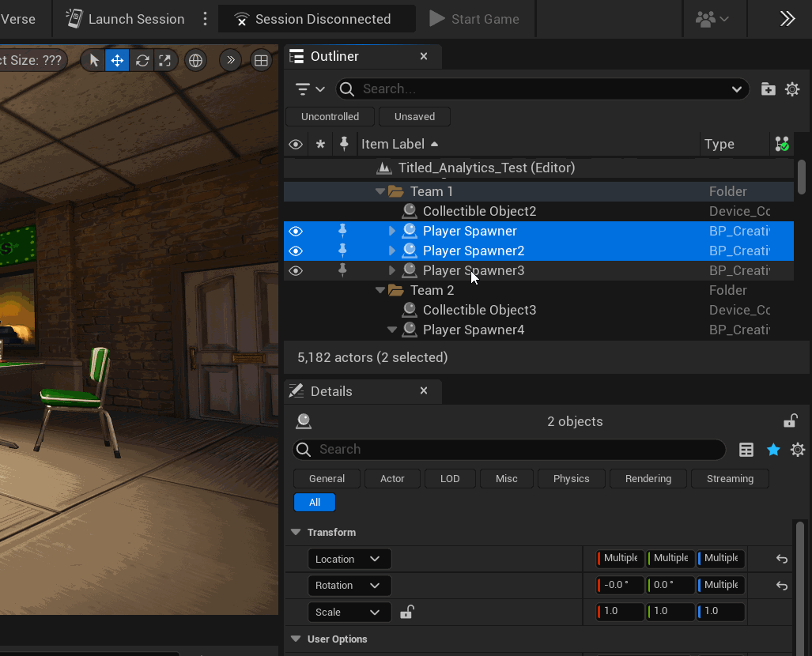Hide Player Spawner via eye icon
This screenshot has width=812, height=656.
click(x=296, y=231)
